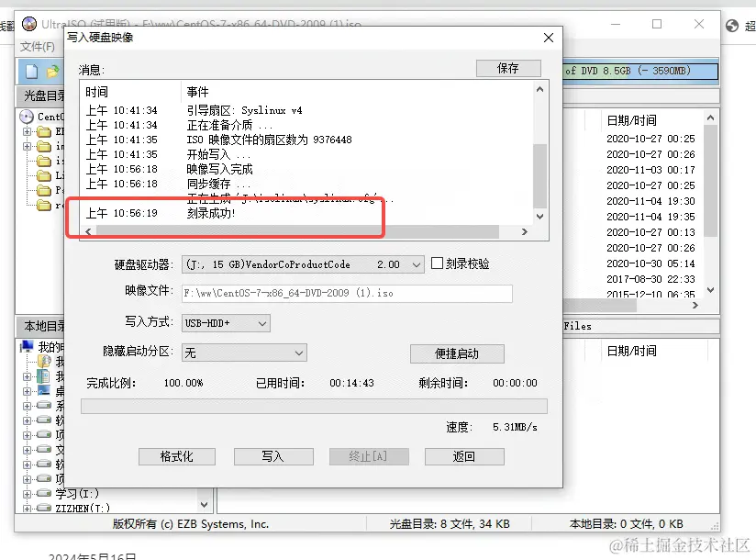
Task: Click the write progress bar
Action: click(x=314, y=406)
